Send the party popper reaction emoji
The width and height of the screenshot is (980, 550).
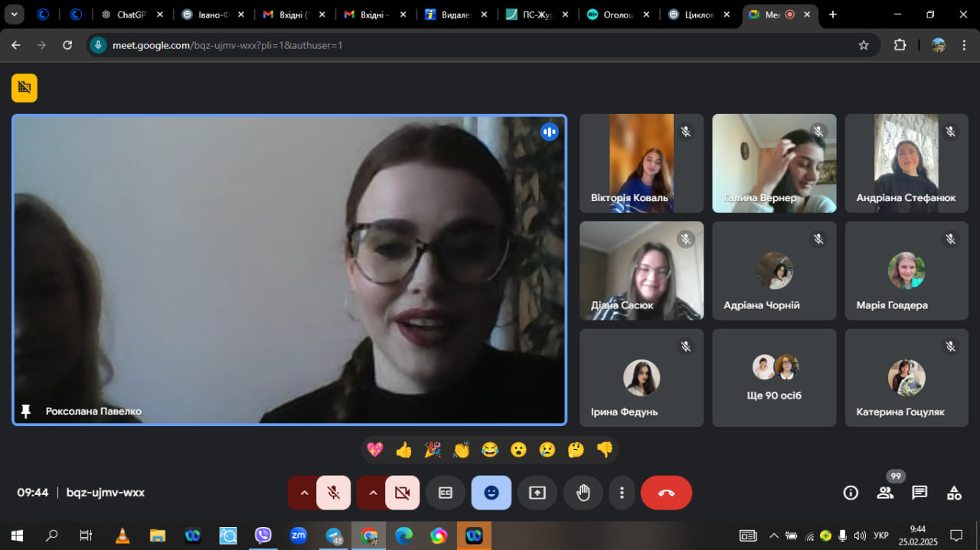[x=433, y=450]
